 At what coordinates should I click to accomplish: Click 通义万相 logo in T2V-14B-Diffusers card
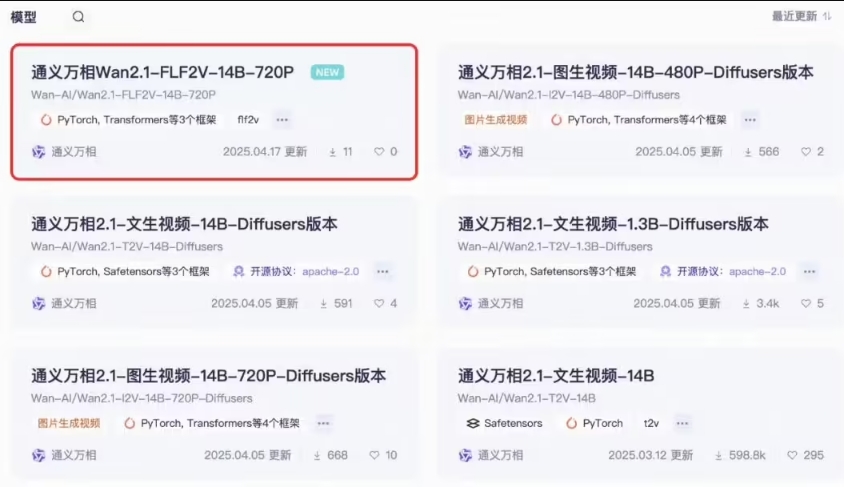pos(38,304)
